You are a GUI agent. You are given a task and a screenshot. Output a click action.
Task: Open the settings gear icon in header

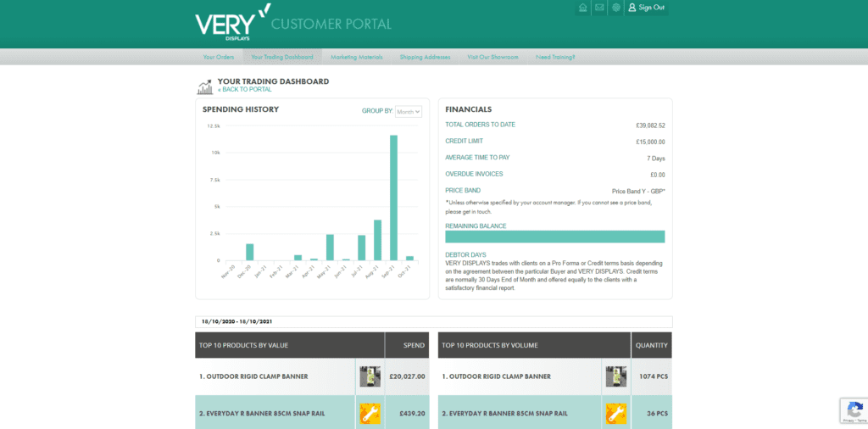coord(615,8)
